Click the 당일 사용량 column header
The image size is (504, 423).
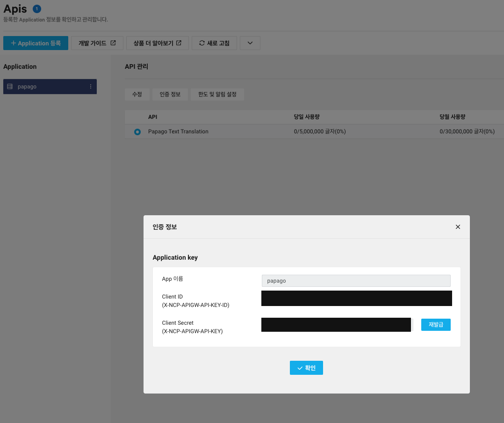pyautogui.click(x=307, y=117)
